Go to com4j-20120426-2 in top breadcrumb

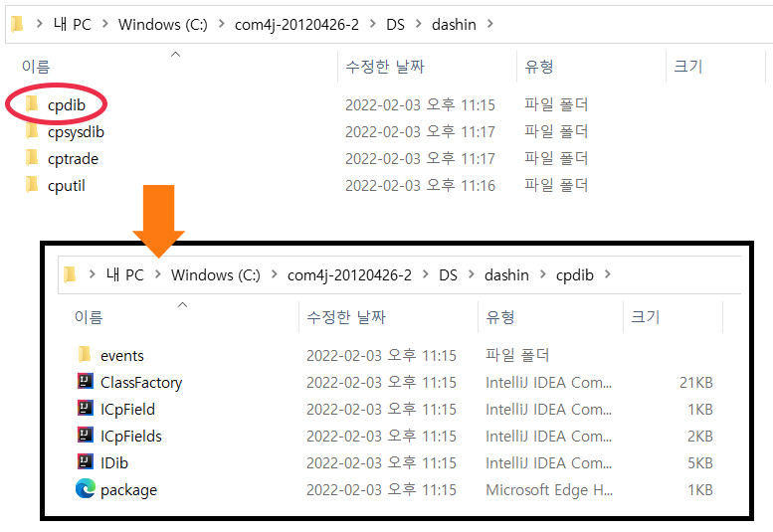[296, 24]
